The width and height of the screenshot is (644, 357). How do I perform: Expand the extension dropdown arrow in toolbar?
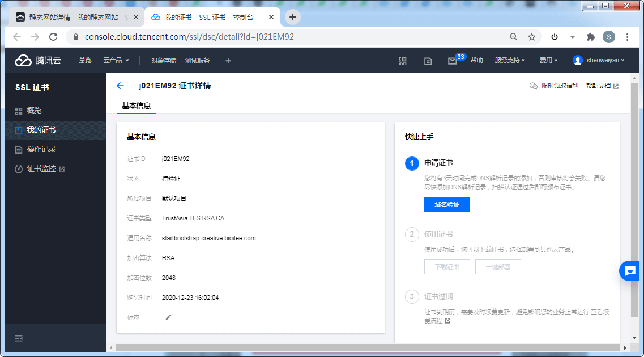(573, 37)
